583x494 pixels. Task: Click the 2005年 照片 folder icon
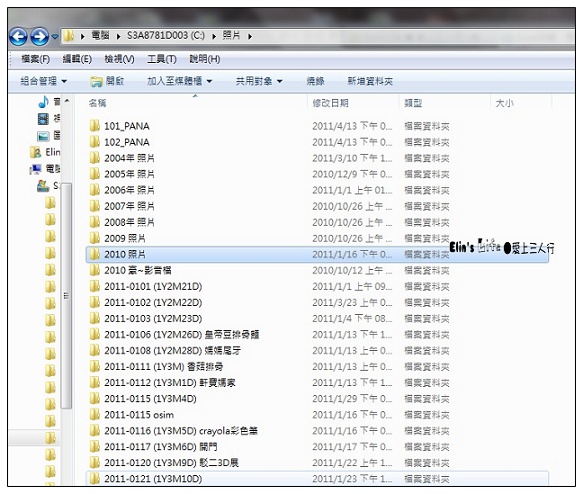(x=95, y=174)
